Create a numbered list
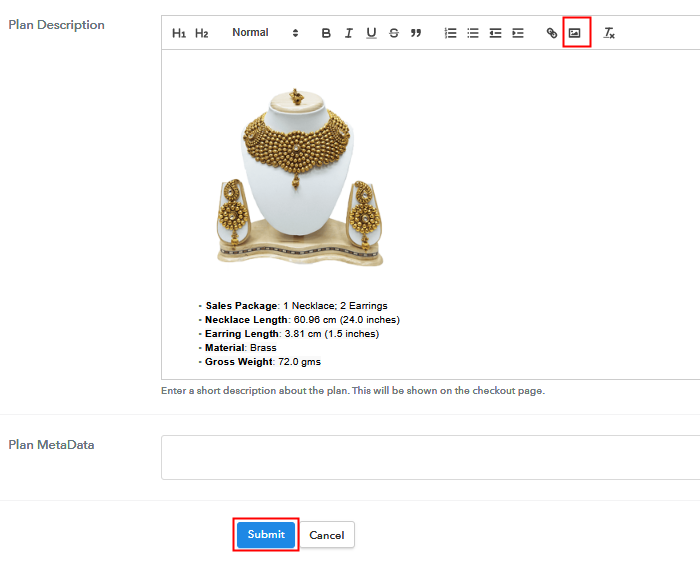The height and width of the screenshot is (561, 700). (x=450, y=33)
